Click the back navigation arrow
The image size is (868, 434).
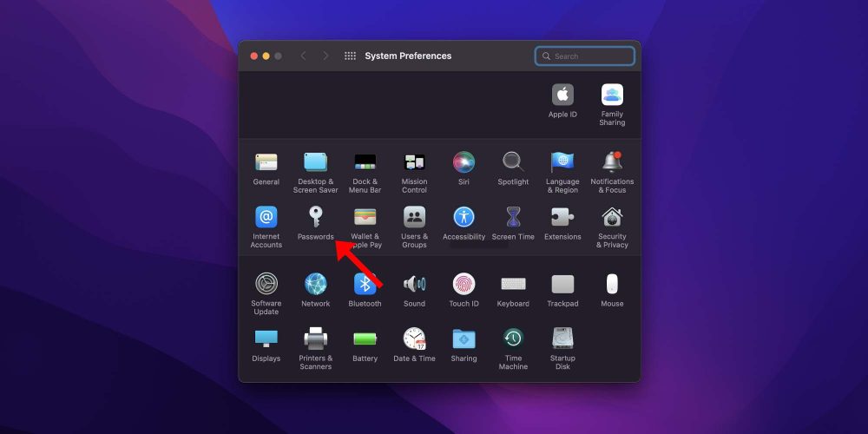click(303, 56)
